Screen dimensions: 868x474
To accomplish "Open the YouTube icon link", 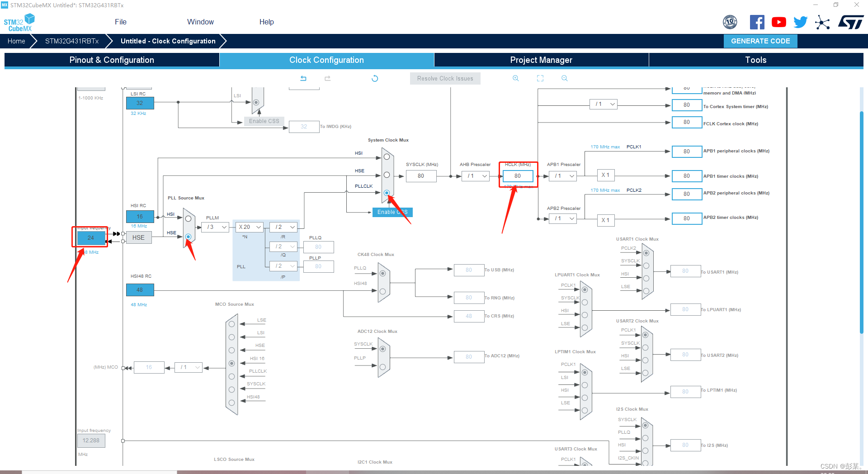I will [779, 22].
